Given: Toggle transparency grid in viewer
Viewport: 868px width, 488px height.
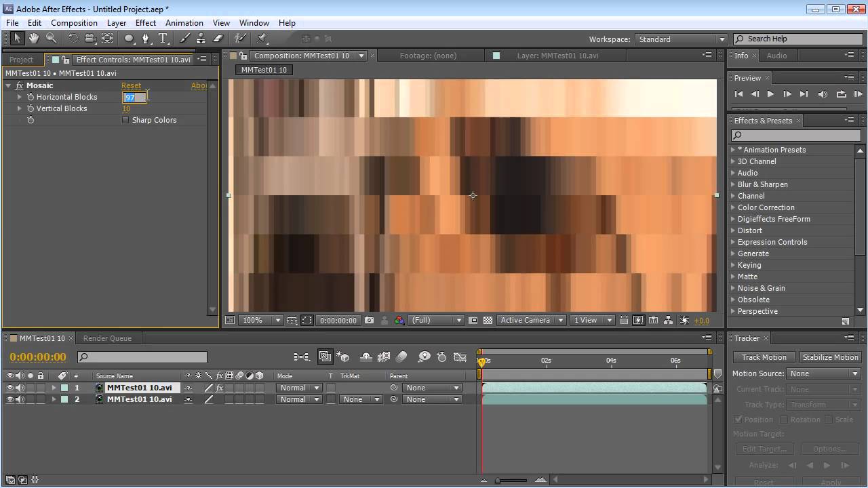Looking at the screenshot, I should 488,320.
